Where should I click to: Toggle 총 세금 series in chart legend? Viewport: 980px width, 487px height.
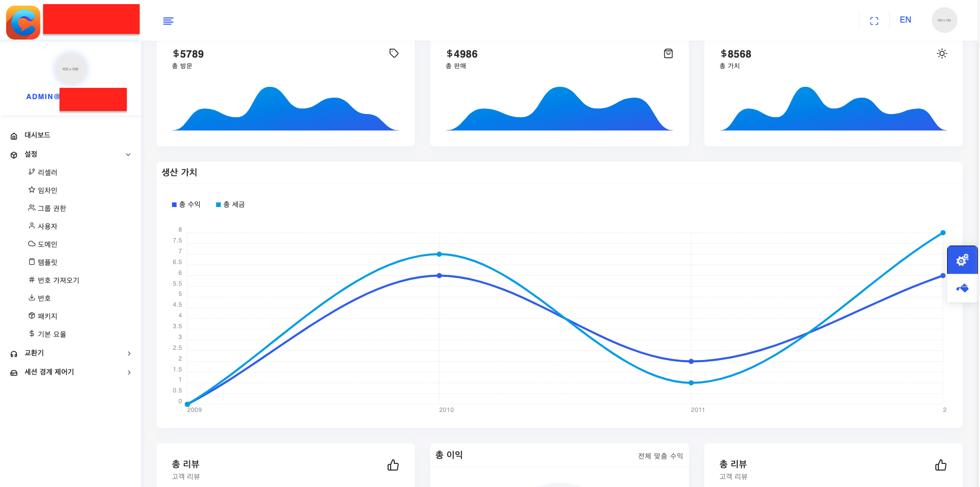click(230, 204)
